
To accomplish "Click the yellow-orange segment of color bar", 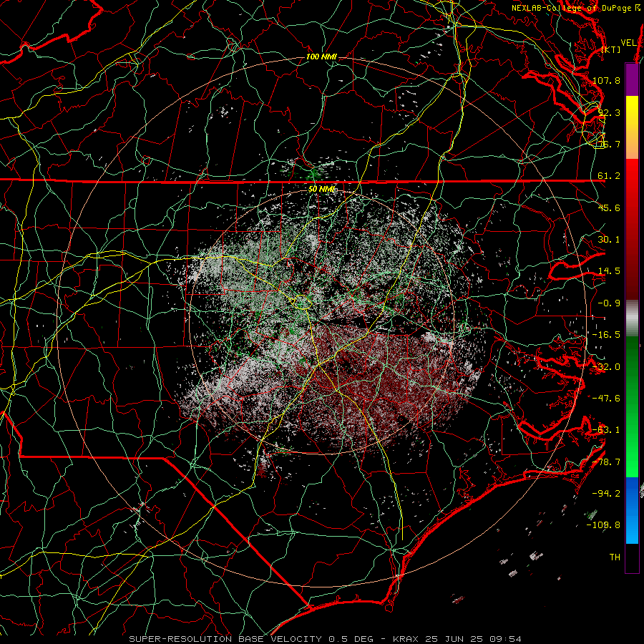I will [632, 127].
